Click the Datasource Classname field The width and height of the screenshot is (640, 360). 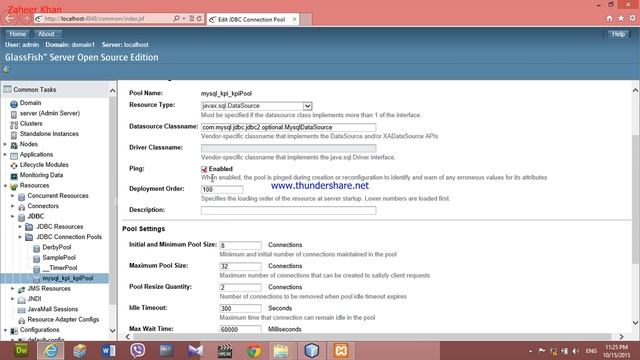[x=288, y=127]
